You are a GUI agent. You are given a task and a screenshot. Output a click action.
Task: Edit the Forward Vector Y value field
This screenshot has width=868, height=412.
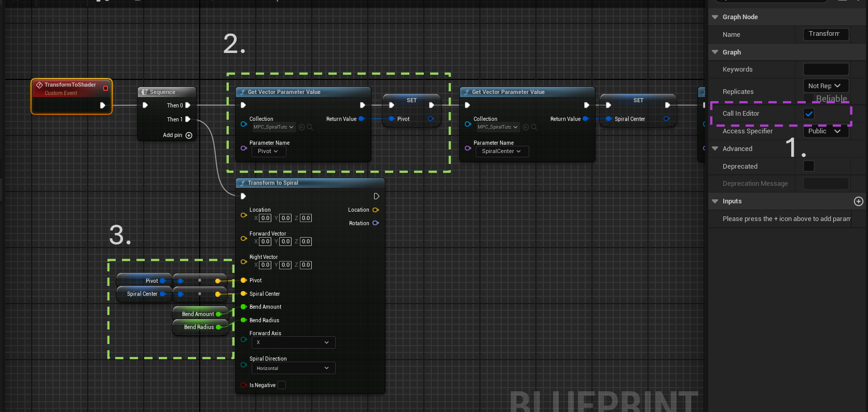285,242
